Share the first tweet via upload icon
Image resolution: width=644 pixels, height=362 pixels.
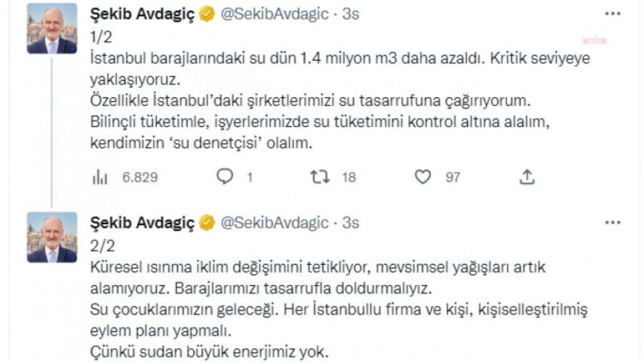point(526,176)
